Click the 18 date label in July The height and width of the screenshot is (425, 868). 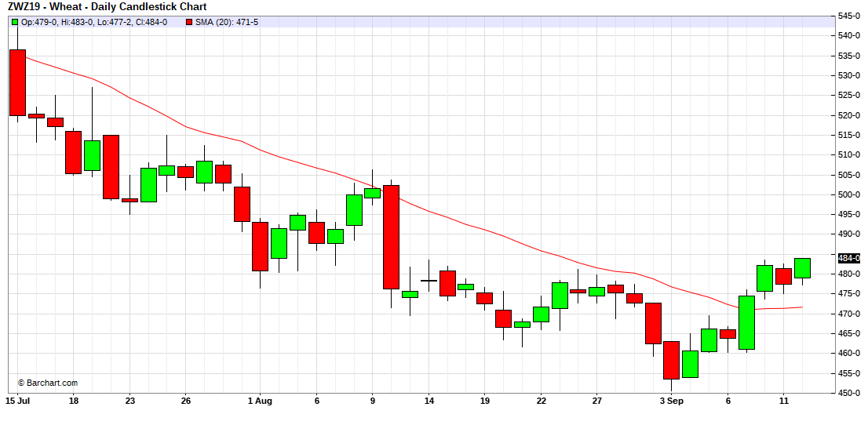tap(74, 401)
